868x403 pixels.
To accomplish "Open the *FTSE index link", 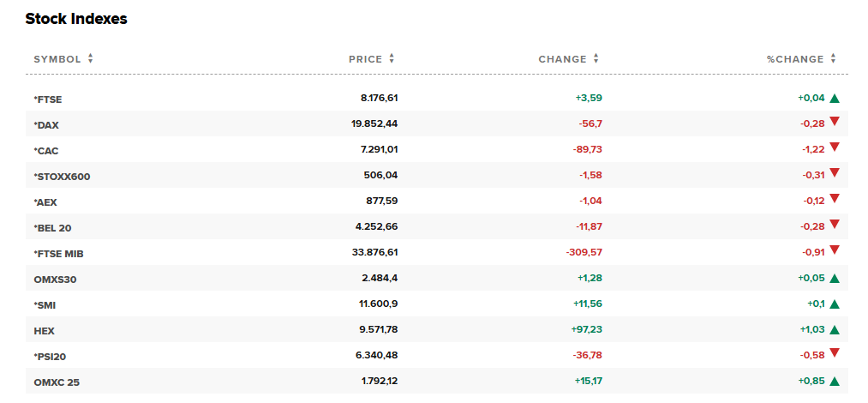I will point(48,99).
